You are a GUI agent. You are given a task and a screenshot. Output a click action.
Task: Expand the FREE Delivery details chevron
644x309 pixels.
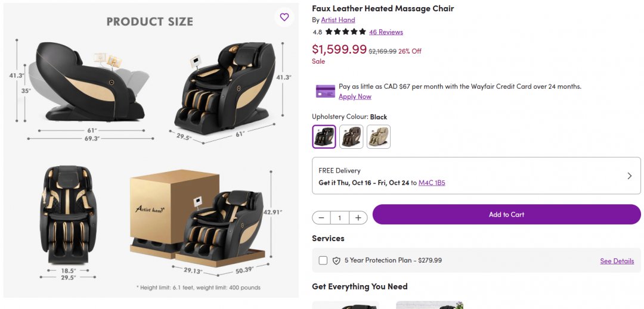pyautogui.click(x=630, y=176)
